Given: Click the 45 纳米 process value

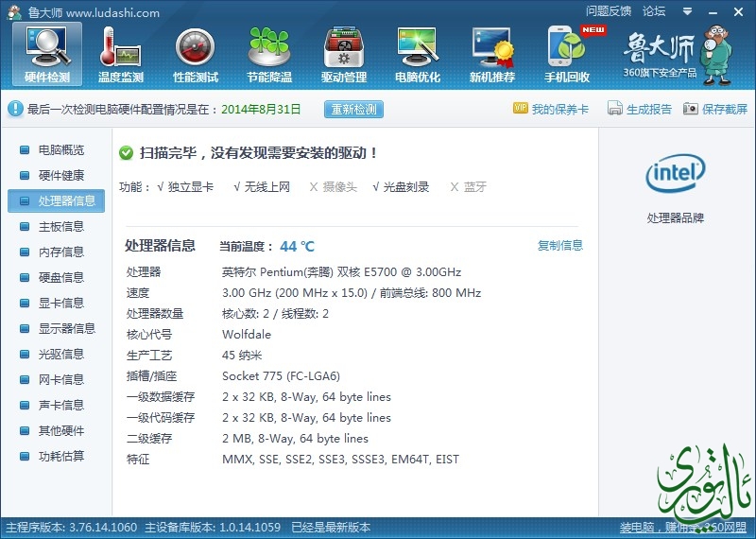Looking at the screenshot, I should pos(242,356).
